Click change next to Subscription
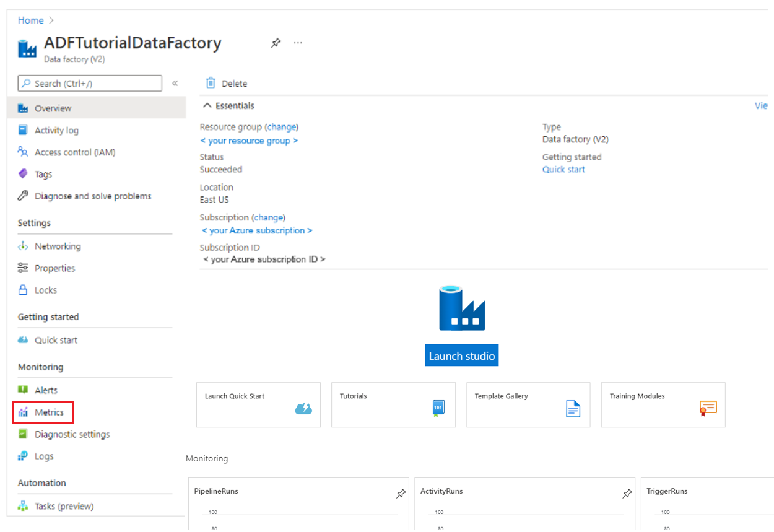This screenshot has height=532, width=774. pos(269,218)
